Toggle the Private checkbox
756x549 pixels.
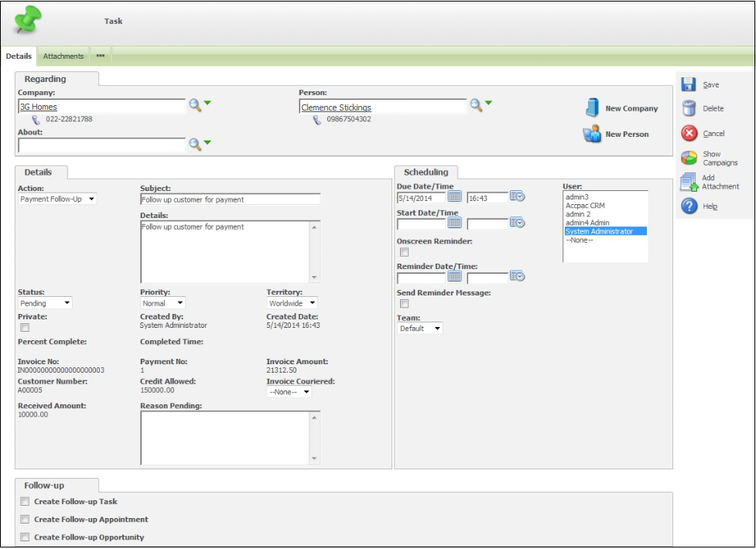pyautogui.click(x=25, y=328)
